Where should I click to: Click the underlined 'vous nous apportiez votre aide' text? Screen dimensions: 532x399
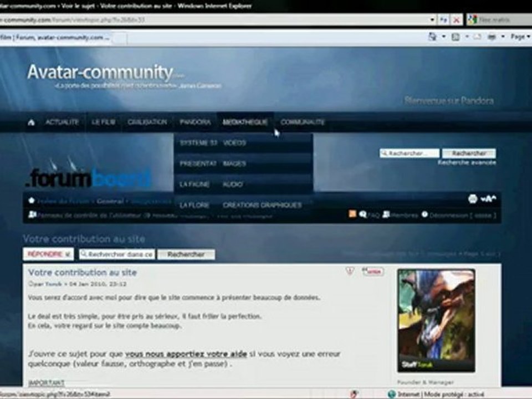point(186,354)
